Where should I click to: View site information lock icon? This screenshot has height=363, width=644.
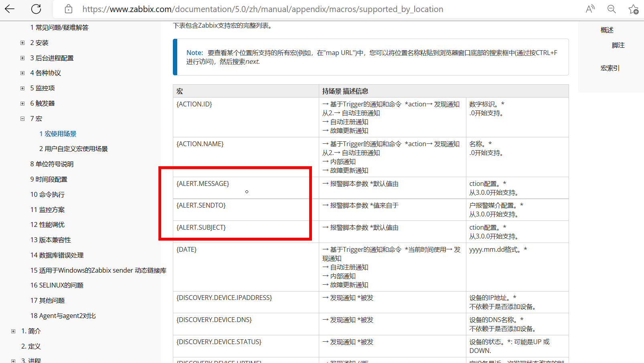click(69, 9)
